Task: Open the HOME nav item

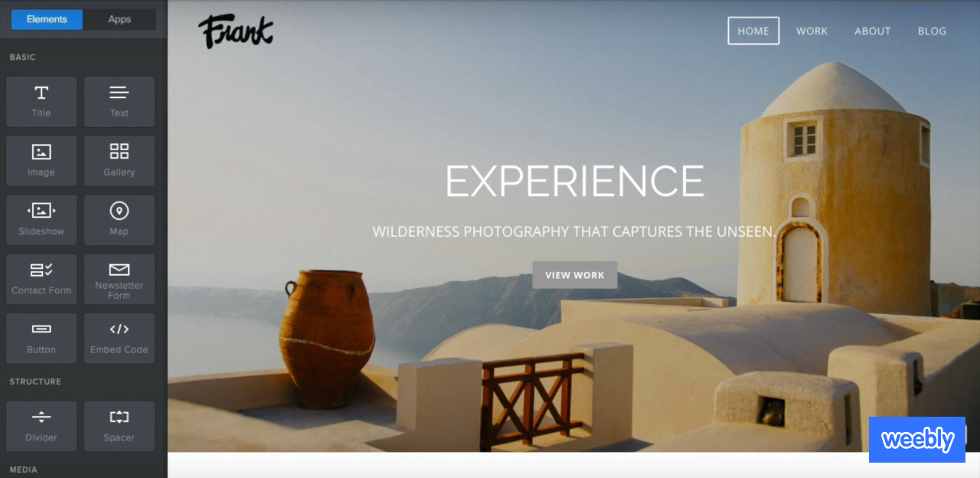Action: click(x=753, y=31)
